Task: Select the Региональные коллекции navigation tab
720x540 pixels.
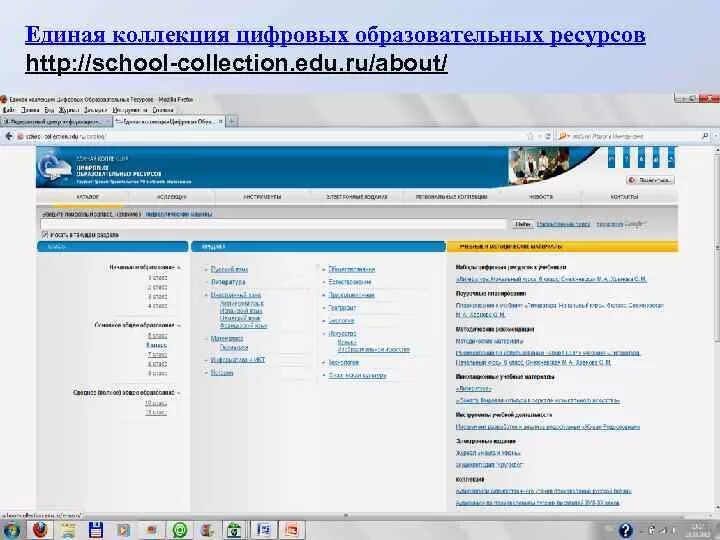Action: [x=451, y=197]
